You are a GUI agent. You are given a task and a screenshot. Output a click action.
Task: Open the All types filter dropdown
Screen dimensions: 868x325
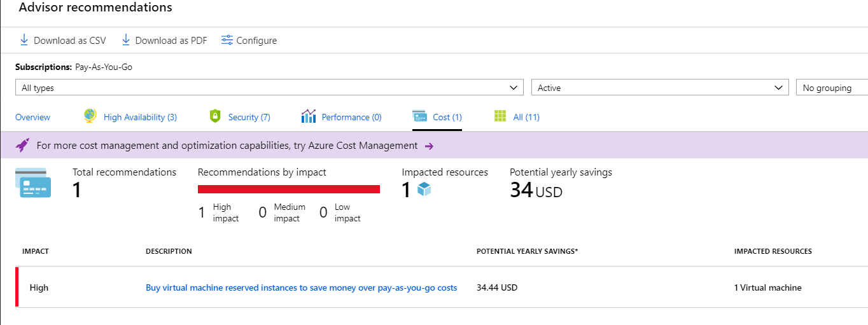[269, 88]
